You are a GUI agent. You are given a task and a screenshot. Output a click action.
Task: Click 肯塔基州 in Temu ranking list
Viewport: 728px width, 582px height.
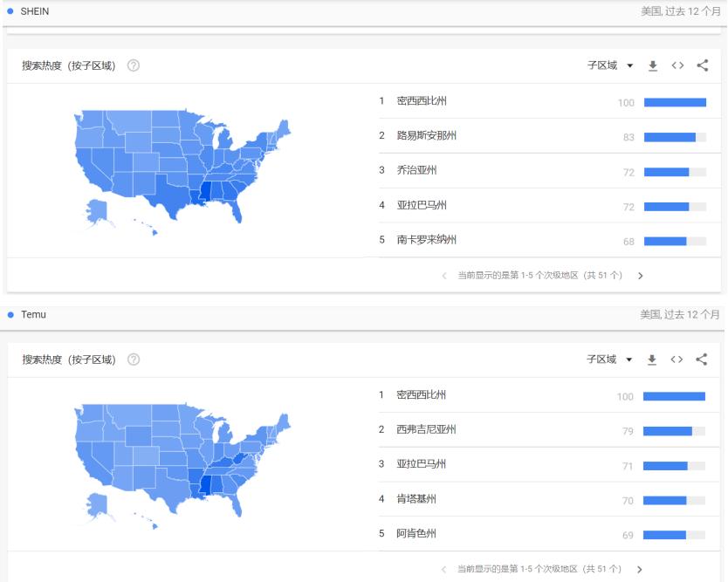click(x=416, y=499)
